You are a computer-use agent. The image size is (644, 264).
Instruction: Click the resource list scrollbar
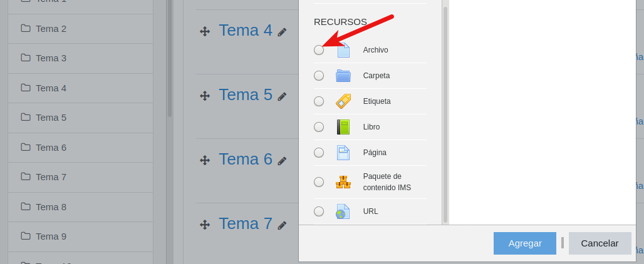click(x=445, y=113)
